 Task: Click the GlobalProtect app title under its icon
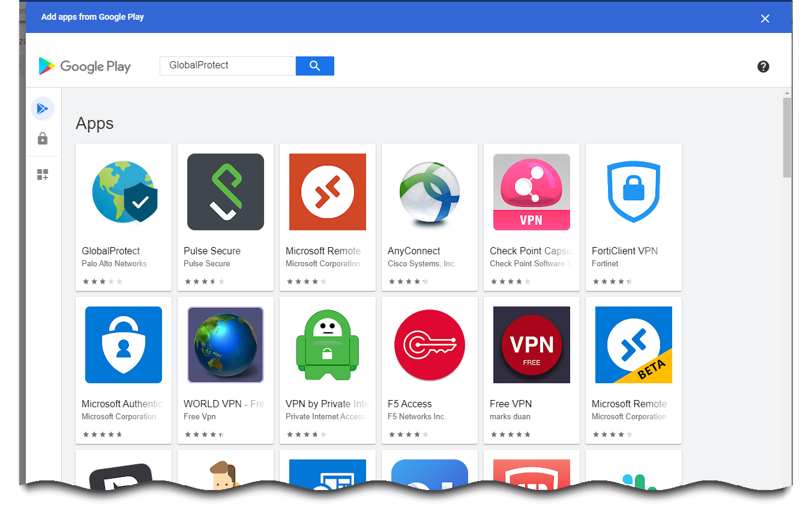coord(111,251)
